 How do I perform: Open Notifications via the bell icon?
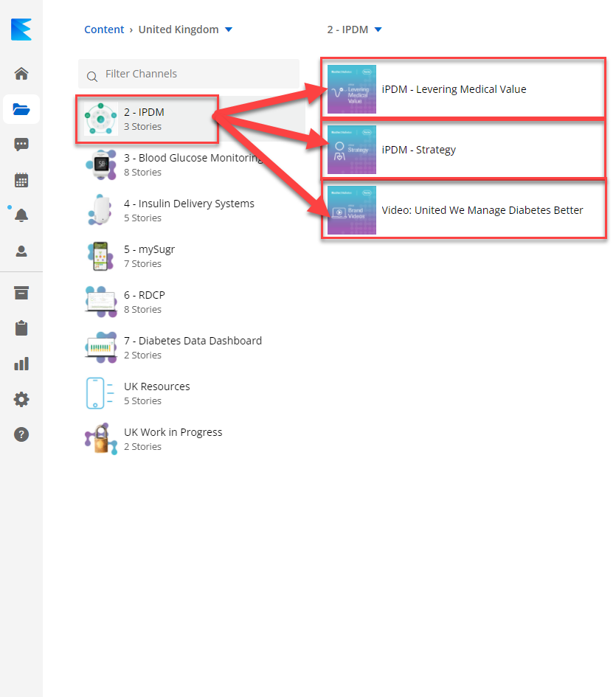point(21,215)
